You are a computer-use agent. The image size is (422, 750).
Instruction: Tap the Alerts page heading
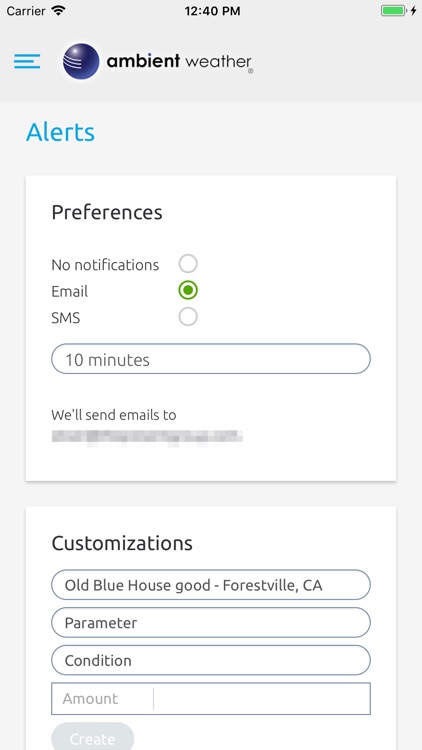(x=60, y=132)
